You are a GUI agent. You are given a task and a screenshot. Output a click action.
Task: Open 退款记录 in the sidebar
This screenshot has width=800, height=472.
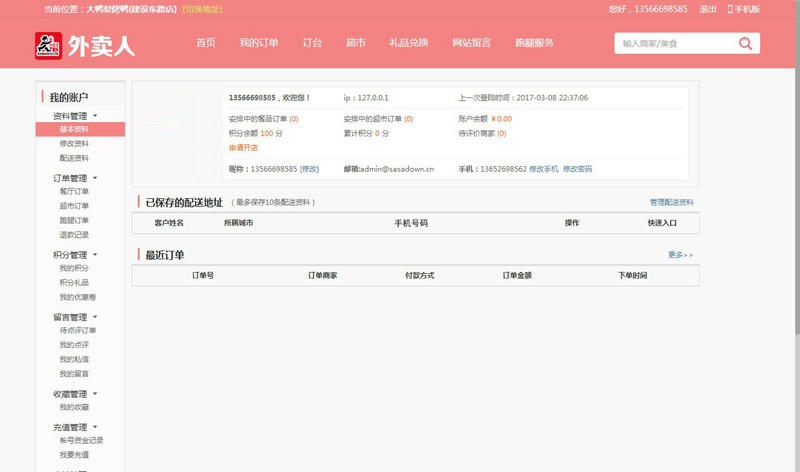click(x=74, y=235)
